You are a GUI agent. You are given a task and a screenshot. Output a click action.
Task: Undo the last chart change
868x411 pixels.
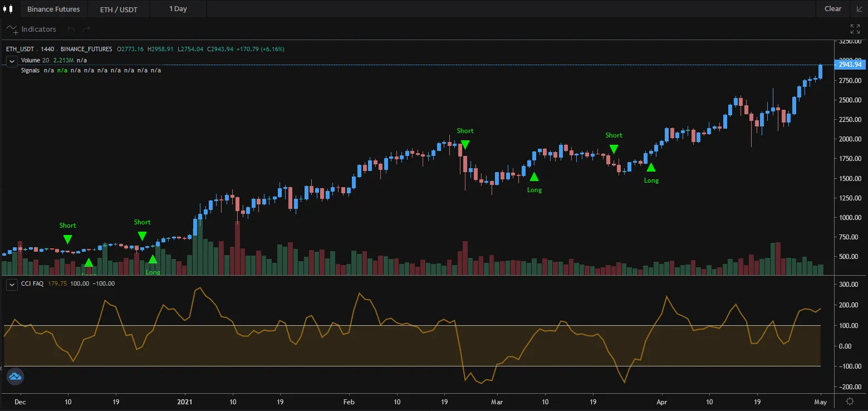click(x=71, y=29)
